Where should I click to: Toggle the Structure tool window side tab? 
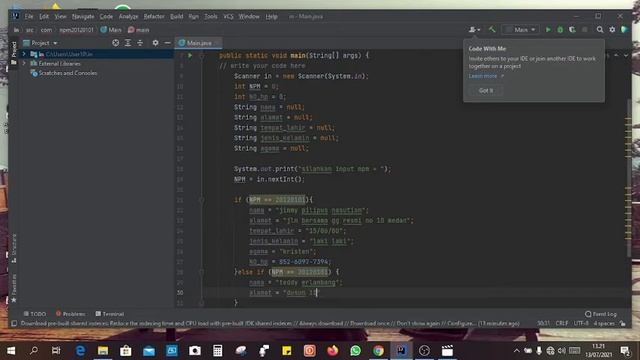point(13,249)
